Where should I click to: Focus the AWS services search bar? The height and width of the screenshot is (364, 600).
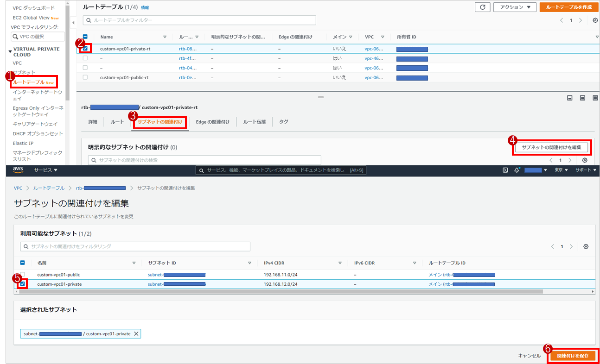point(281,170)
